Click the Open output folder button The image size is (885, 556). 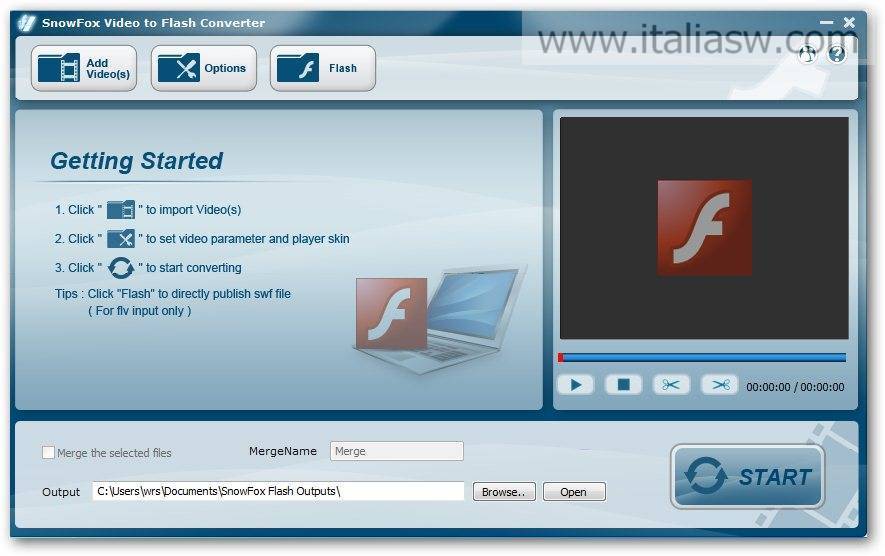coord(574,492)
